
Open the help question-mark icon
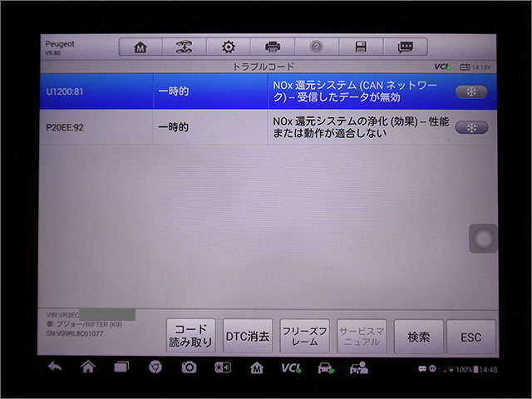click(317, 47)
